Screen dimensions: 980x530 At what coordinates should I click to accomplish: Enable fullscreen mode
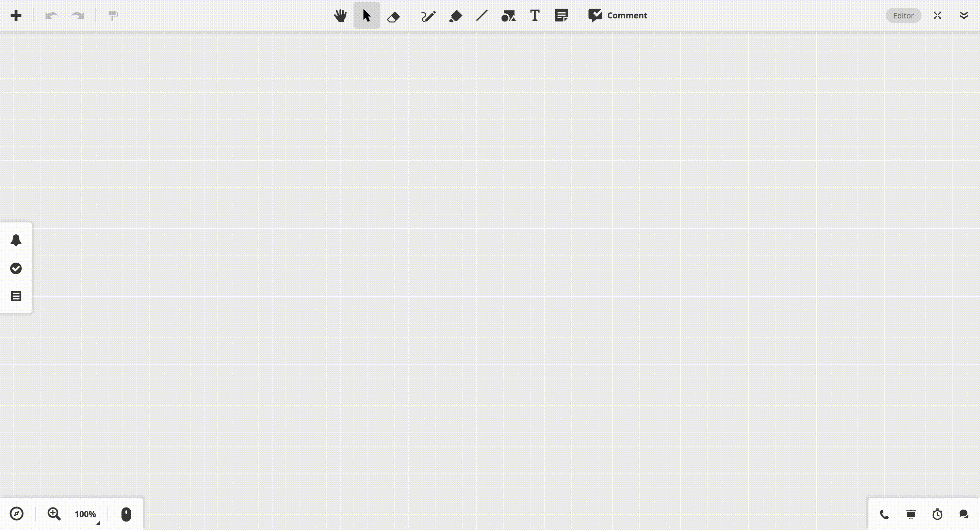937,15
